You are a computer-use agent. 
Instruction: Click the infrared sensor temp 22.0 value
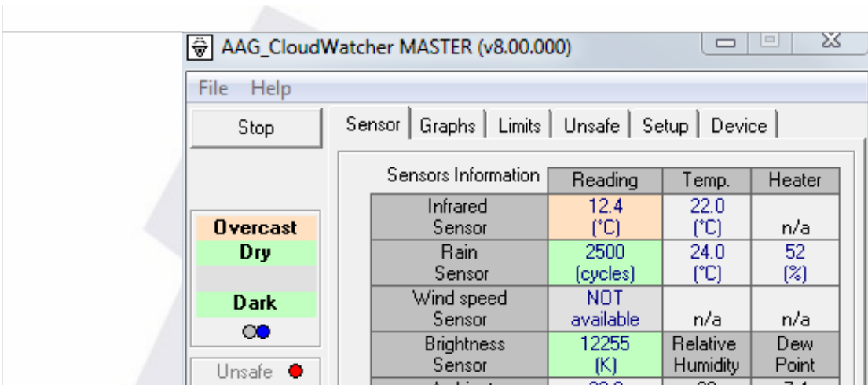coord(707,217)
